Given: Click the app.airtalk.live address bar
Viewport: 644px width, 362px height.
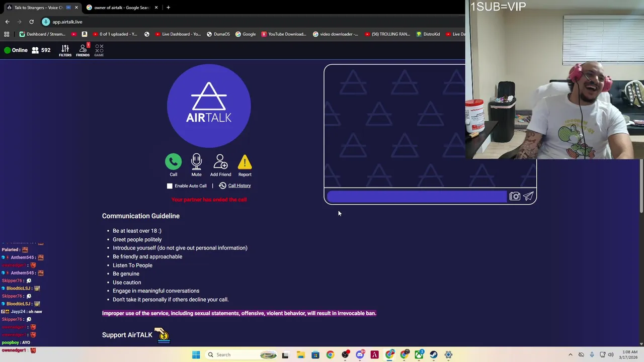Looking at the screenshot, I should [67, 22].
